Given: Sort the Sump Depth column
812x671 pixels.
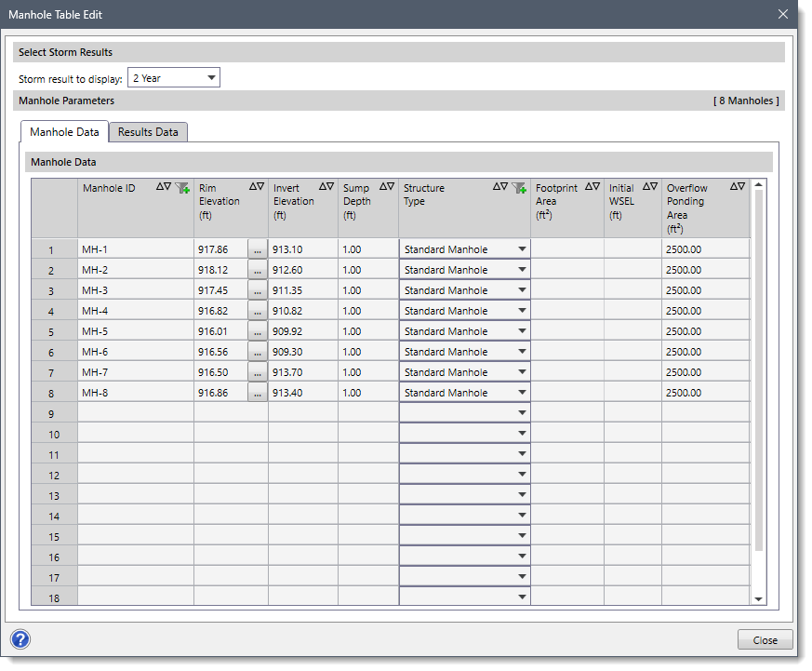Looking at the screenshot, I should pyautogui.click(x=388, y=185).
